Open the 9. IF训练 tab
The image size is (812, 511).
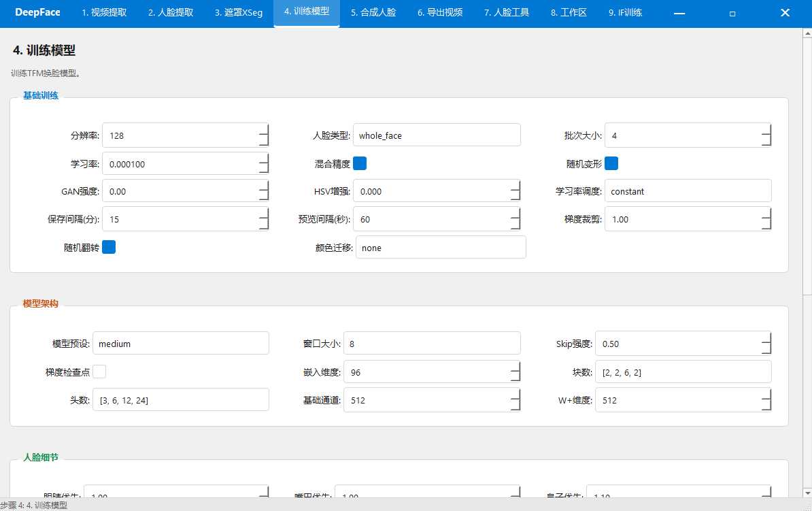626,12
